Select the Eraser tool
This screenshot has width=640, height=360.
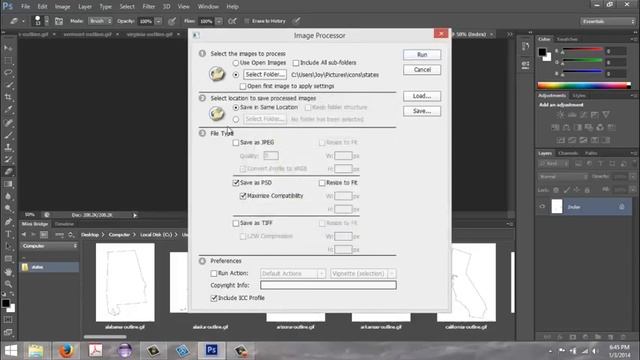coord(8,171)
